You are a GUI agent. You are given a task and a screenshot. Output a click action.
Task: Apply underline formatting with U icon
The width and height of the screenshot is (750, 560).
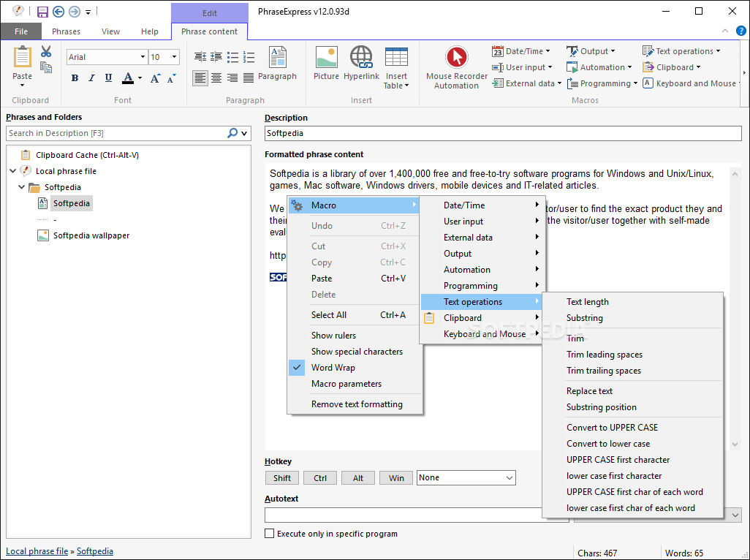point(109,78)
